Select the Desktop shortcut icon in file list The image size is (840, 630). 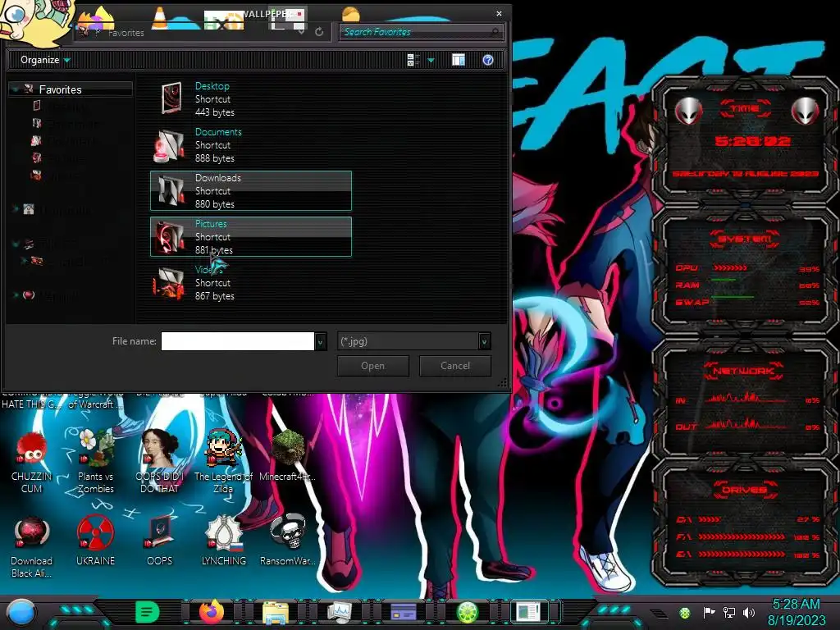point(171,98)
